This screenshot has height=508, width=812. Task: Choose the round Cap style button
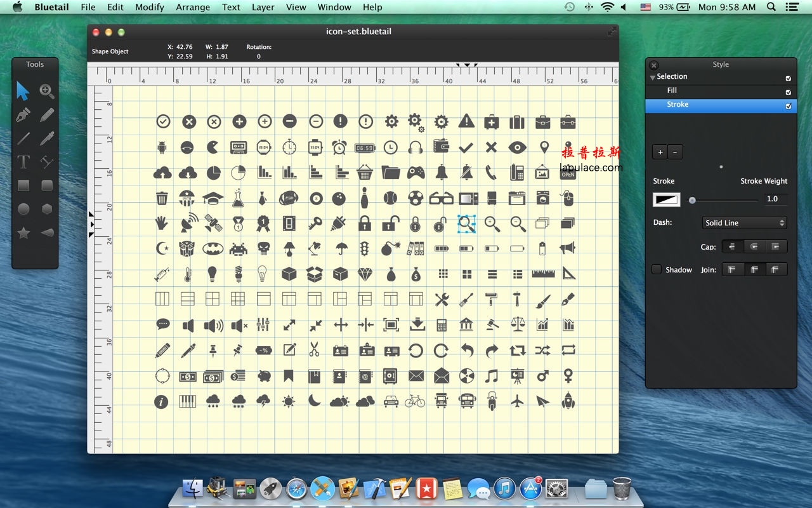[754, 246]
